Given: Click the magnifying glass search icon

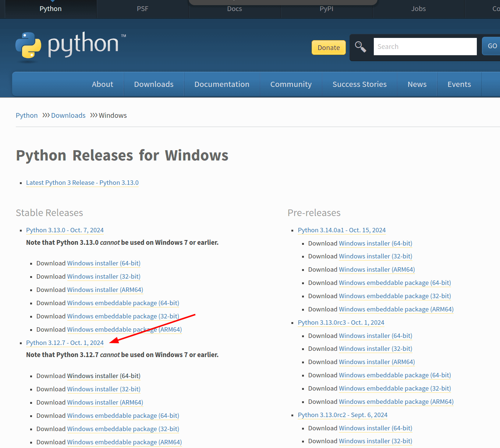Looking at the screenshot, I should point(360,47).
